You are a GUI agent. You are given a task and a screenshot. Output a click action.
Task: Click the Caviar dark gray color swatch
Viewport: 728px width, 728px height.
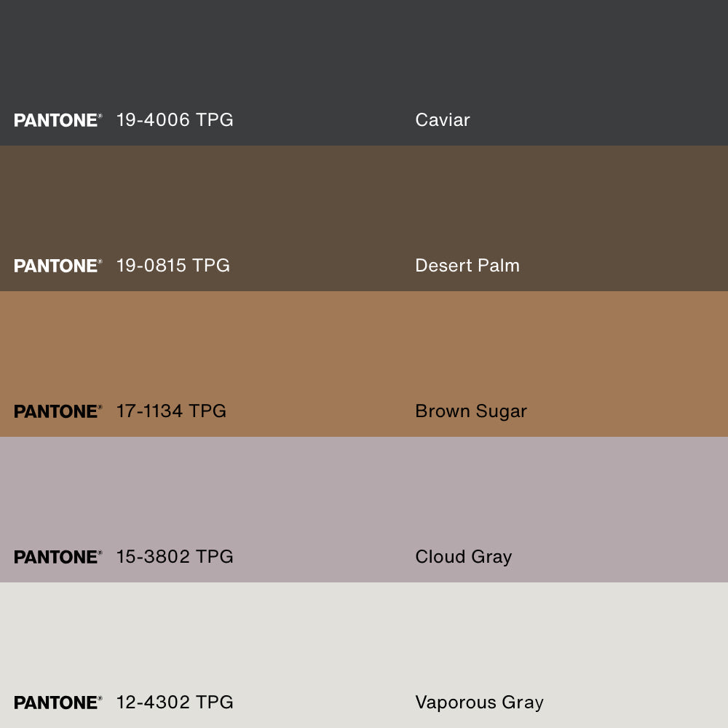[x=364, y=72]
